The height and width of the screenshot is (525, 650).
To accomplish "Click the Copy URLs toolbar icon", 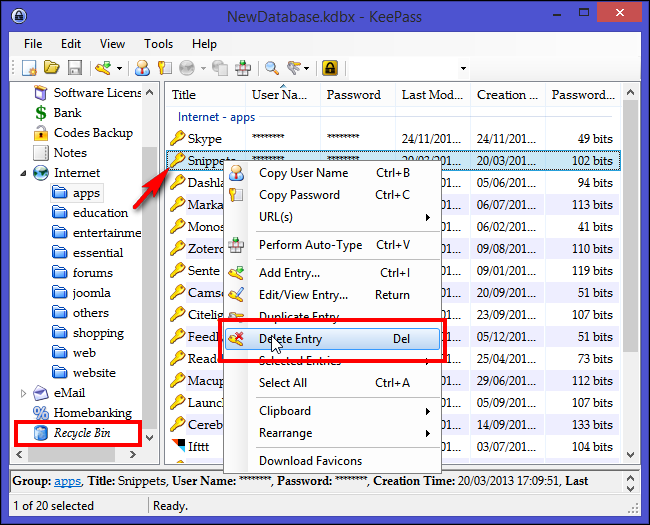I will pyautogui.click(x=220, y=68).
